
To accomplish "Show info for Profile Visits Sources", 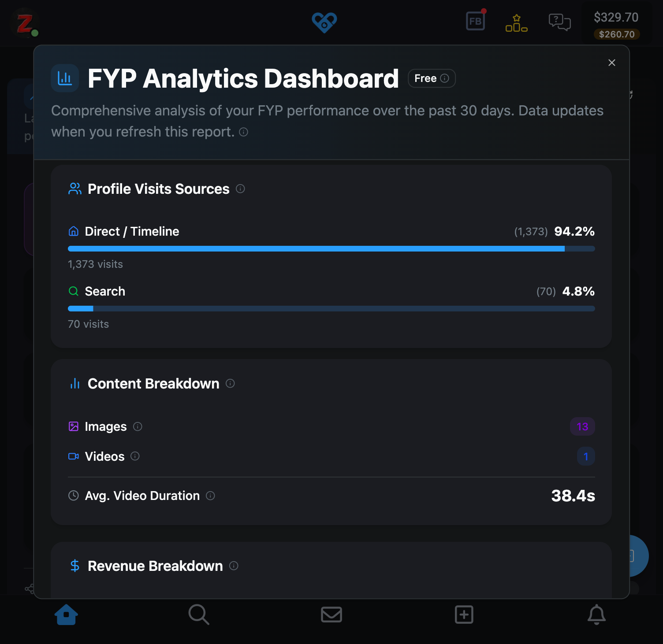I will (240, 189).
